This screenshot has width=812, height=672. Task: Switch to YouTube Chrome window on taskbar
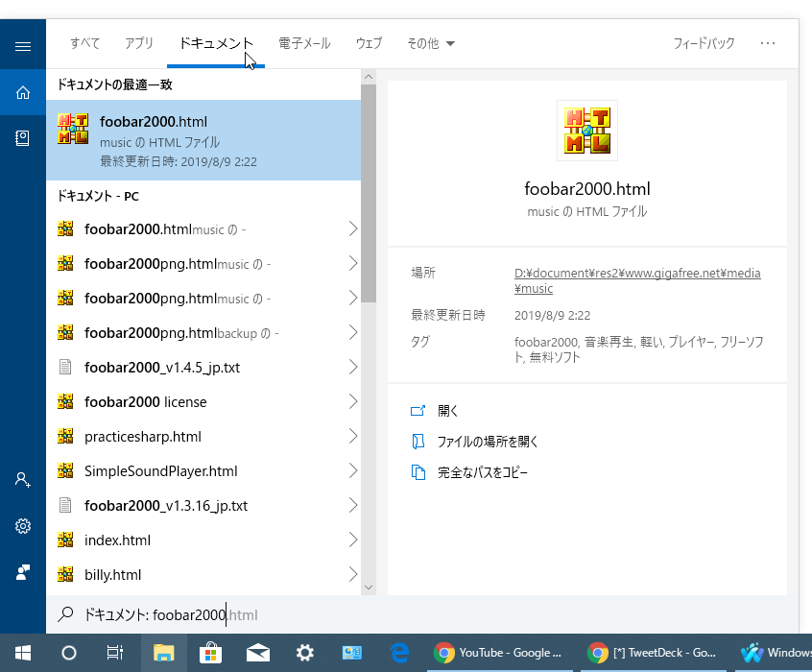coord(500,653)
